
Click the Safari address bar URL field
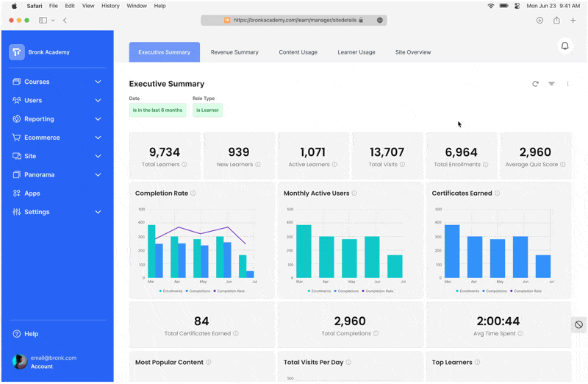294,21
